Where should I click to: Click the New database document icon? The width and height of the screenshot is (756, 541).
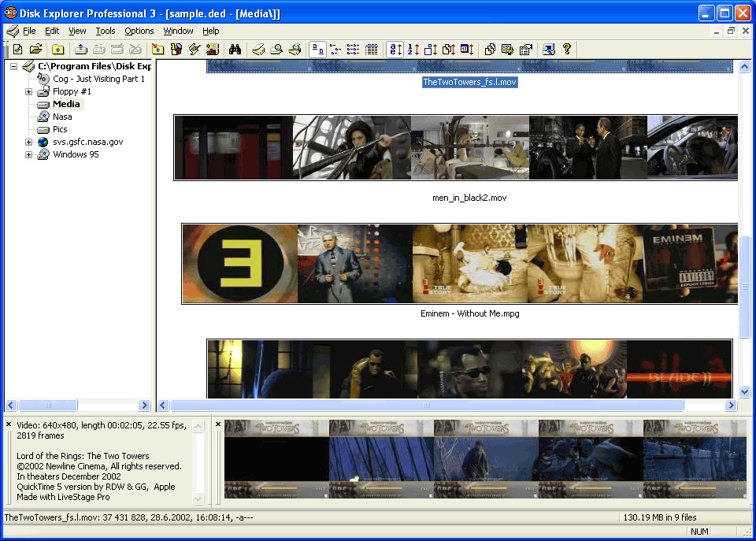coord(17,50)
